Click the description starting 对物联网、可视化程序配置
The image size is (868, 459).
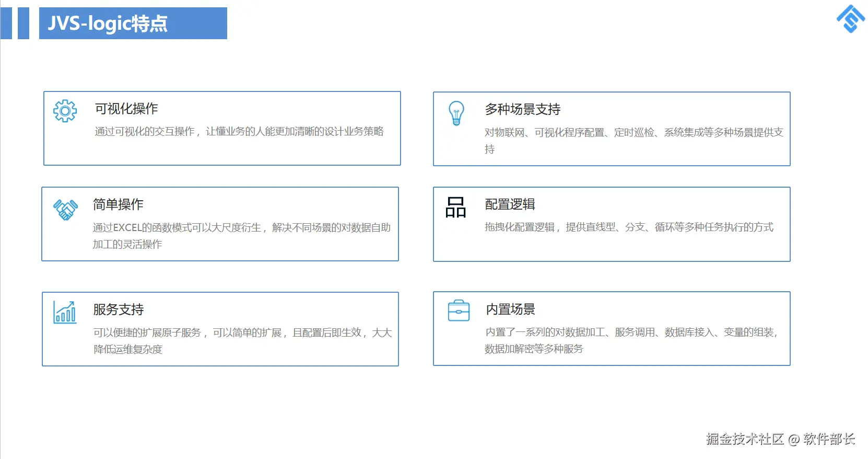click(634, 141)
